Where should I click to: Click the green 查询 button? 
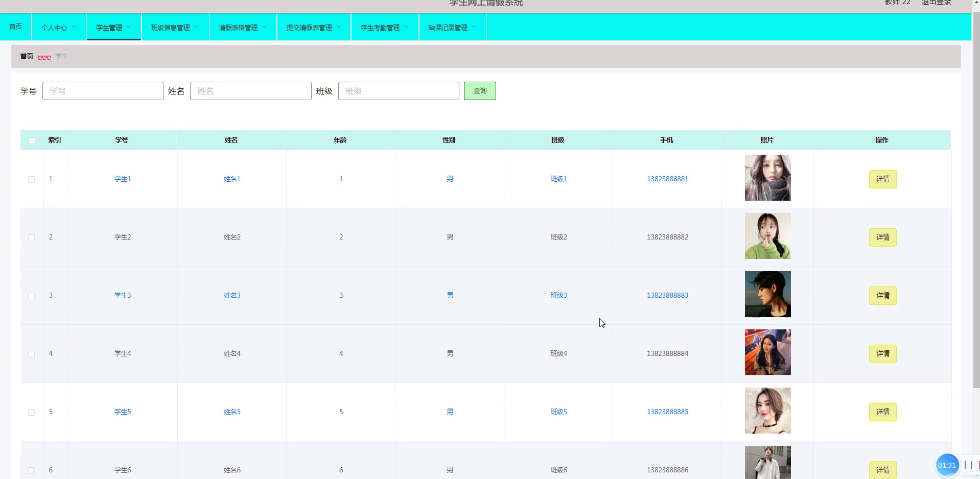[480, 91]
